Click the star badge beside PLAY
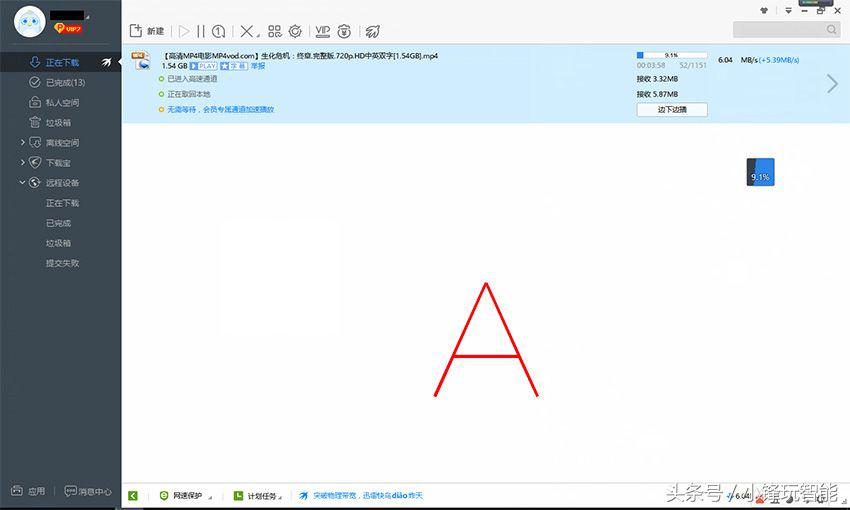 (234, 66)
